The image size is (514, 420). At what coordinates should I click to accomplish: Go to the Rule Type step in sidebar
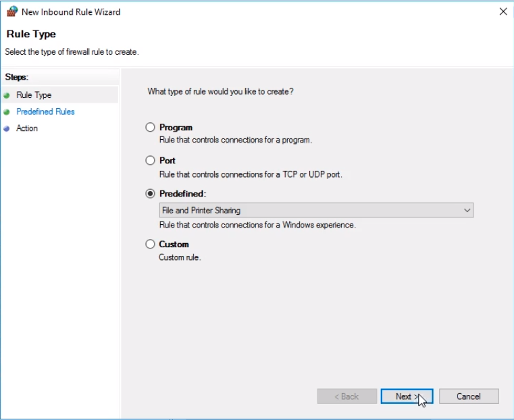34,95
